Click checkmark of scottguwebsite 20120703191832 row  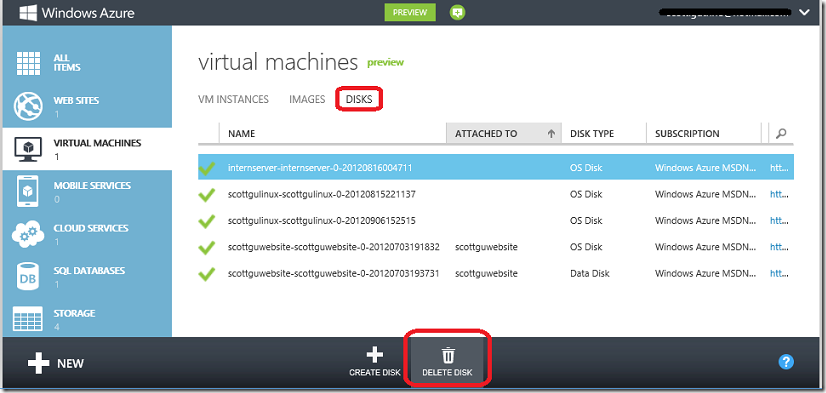coord(206,247)
